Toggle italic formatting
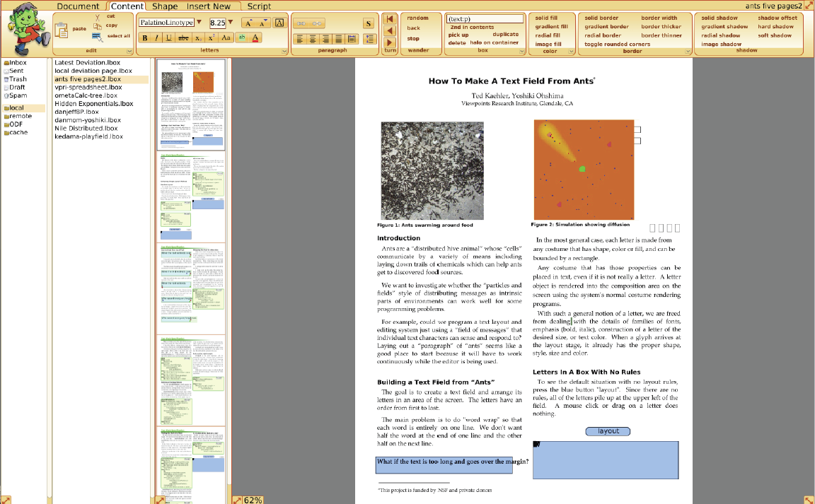Image resolution: width=815 pixels, height=504 pixels. tap(156, 37)
